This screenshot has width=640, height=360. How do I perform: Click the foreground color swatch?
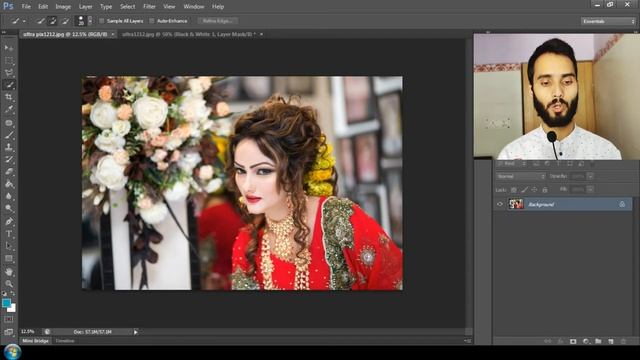point(6,303)
